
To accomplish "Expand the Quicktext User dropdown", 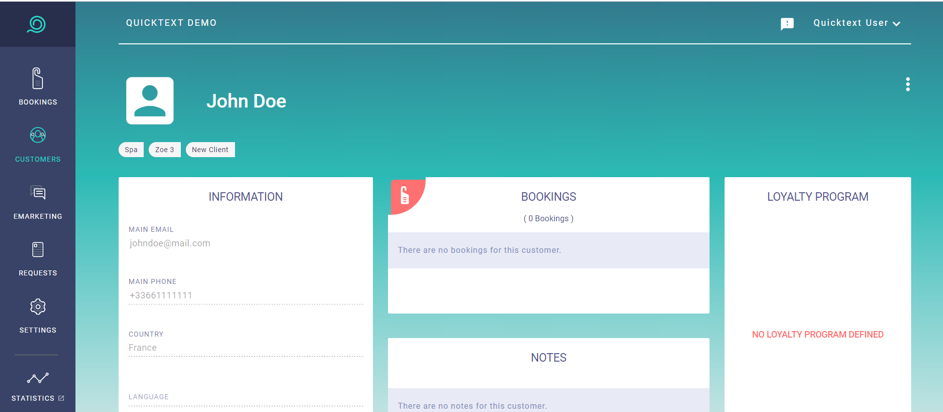I will click(x=857, y=23).
